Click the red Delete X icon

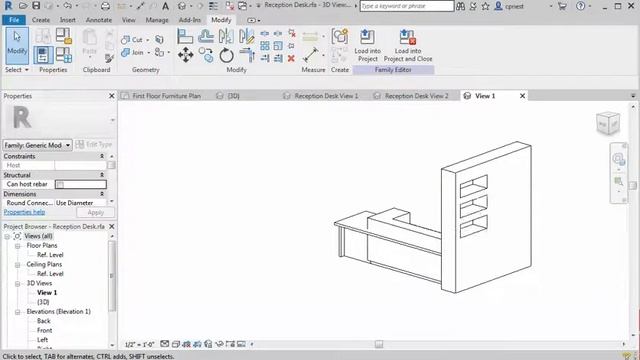(x=291, y=58)
